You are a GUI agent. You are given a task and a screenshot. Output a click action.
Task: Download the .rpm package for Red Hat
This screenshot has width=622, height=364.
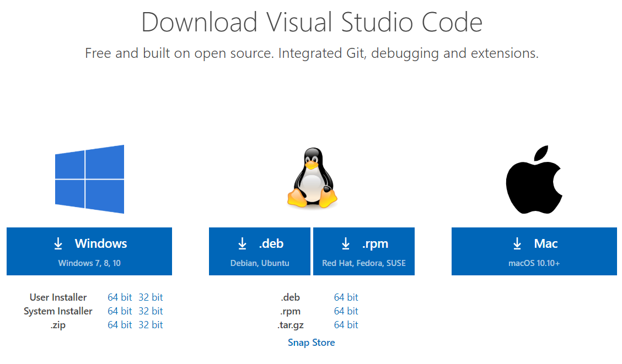(364, 251)
